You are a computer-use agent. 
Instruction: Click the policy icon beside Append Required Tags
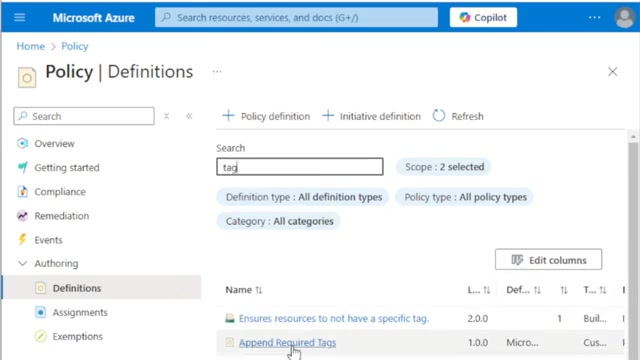(x=230, y=342)
